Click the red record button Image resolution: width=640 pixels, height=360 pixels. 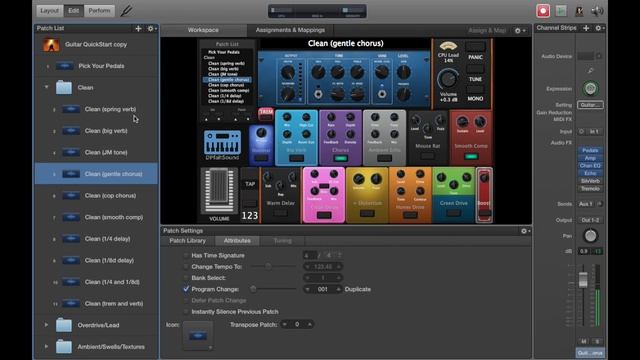[x=543, y=11]
